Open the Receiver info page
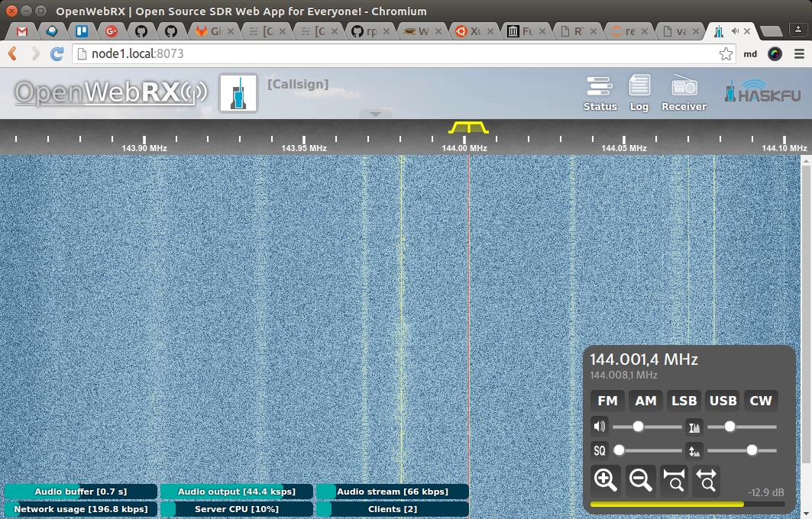The image size is (812, 519). 683,93
